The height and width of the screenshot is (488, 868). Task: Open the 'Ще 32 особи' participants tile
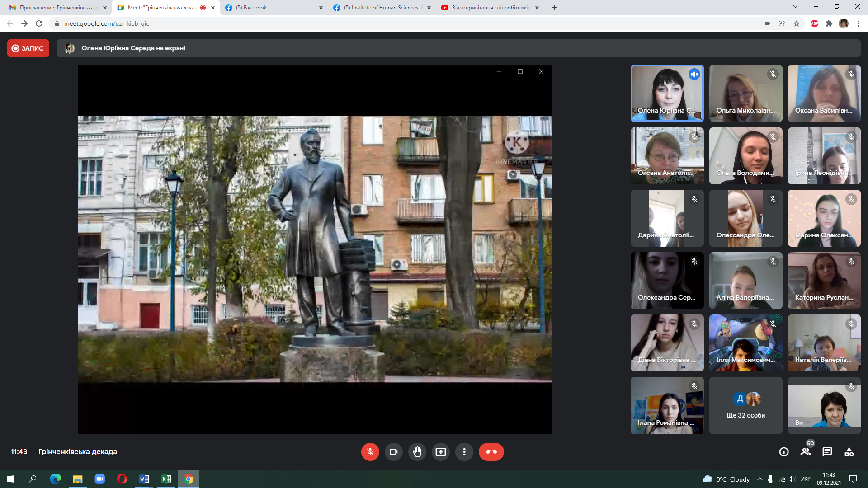[745, 405]
